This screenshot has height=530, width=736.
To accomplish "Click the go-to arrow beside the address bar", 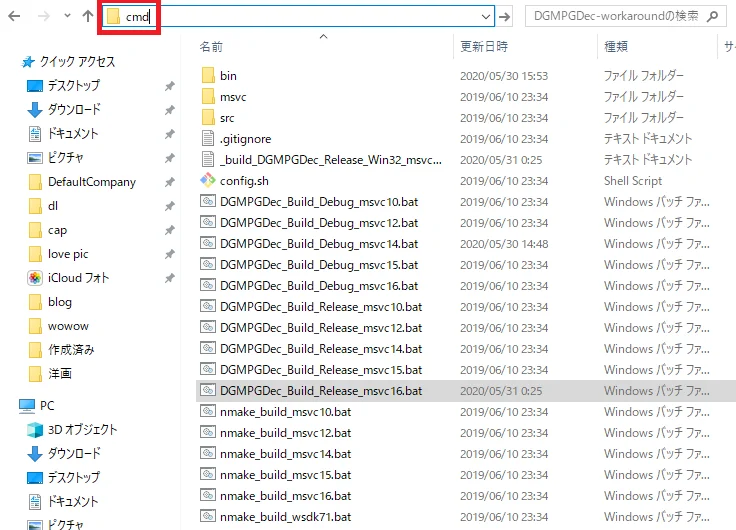I will point(507,17).
